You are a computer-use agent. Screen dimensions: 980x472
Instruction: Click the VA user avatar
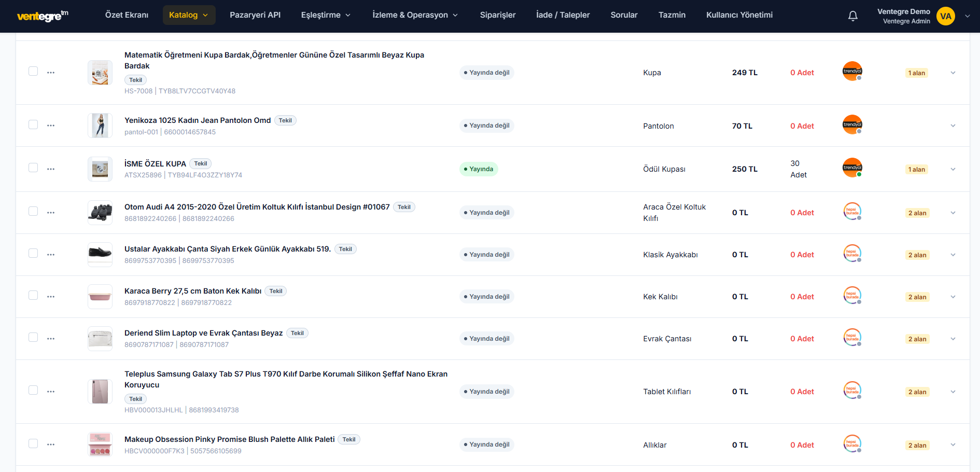coord(946,16)
